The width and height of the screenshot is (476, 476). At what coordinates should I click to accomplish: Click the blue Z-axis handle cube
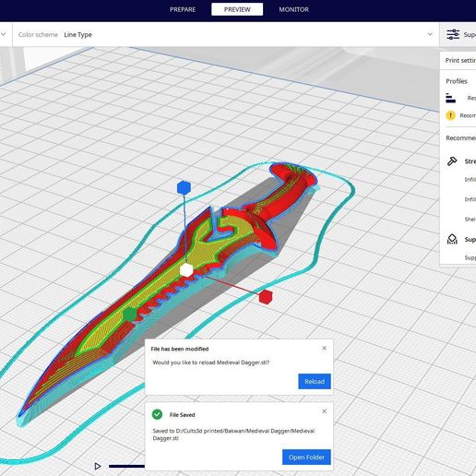click(x=184, y=187)
